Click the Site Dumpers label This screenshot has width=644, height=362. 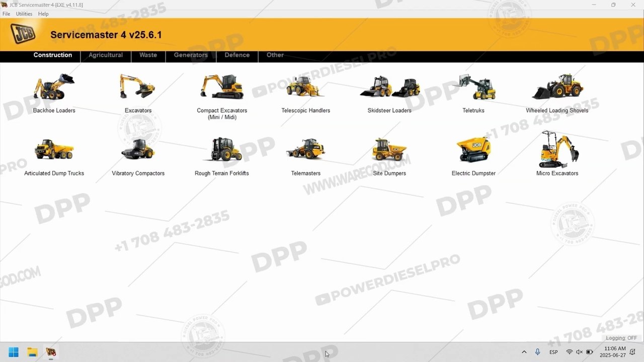click(389, 173)
